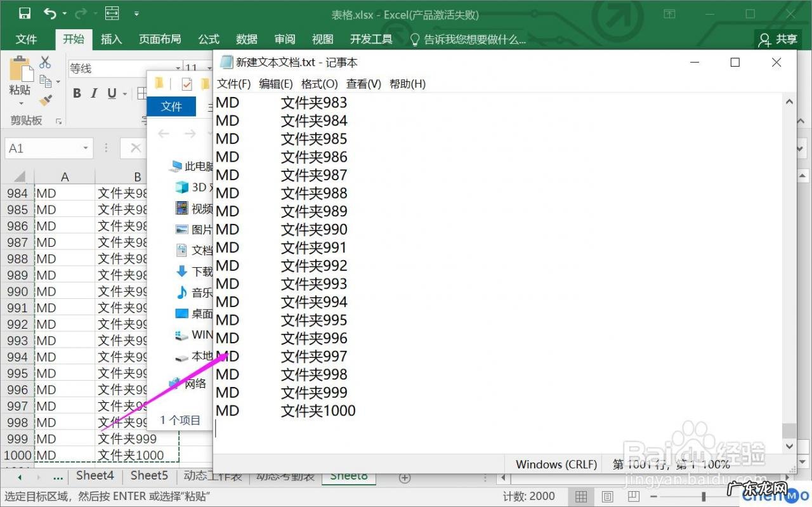Switch to the Sheet5 worksheet tab
This screenshot has height=507, width=812.
click(149, 475)
